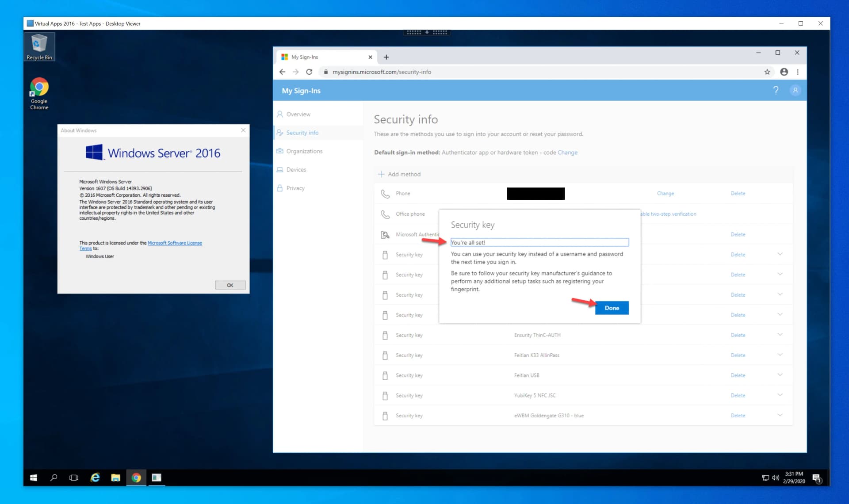The image size is (849, 504).
Task: Click the network icon in the system tray
Action: coord(765,478)
